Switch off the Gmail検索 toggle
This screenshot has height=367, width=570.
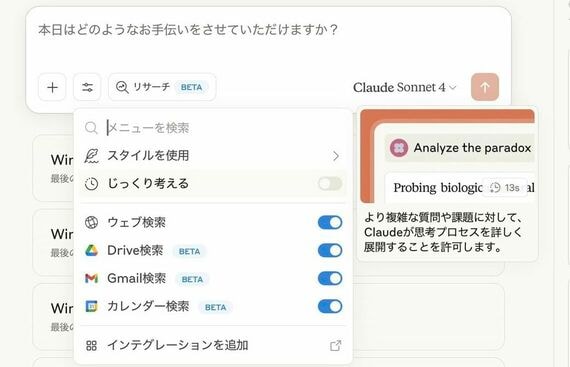point(330,278)
